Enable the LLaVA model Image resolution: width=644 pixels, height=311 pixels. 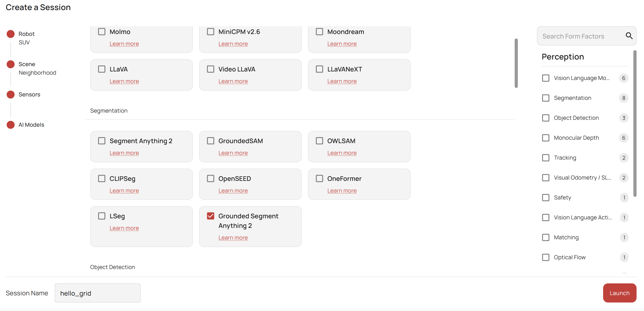tap(102, 69)
